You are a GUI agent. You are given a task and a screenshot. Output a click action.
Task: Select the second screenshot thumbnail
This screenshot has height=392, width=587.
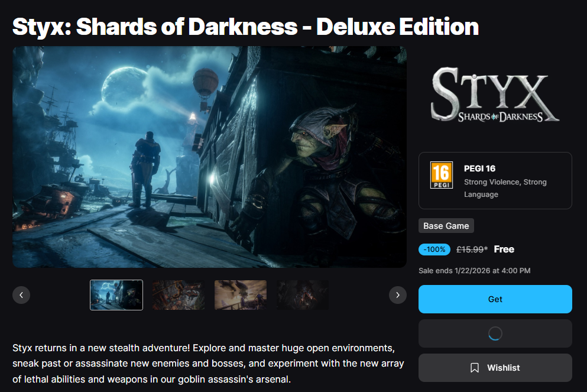coord(179,295)
